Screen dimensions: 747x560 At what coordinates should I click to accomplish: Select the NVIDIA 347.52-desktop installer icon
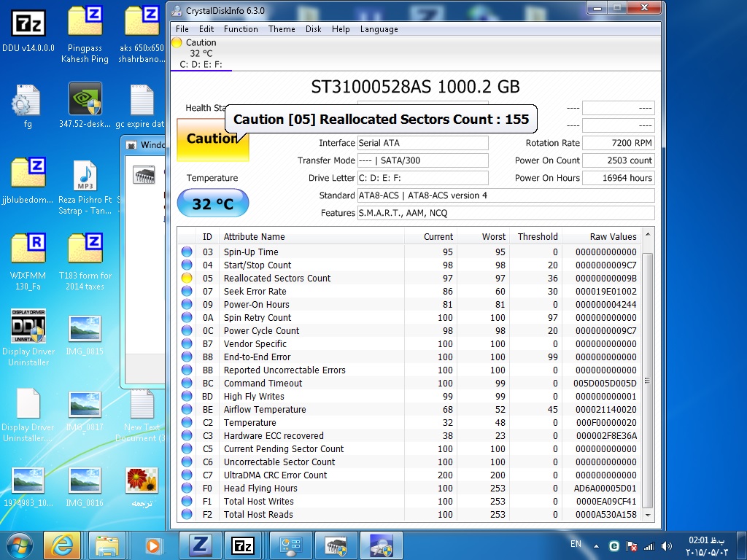click(85, 98)
